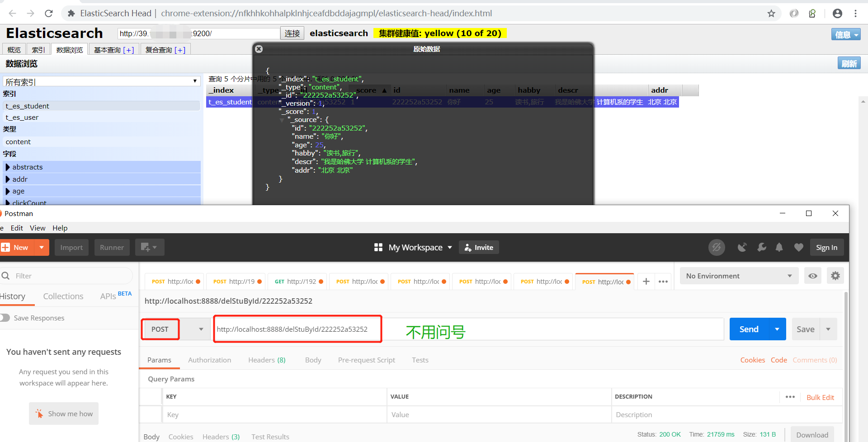Toggle the Save Responses switch
868x442 pixels.
(x=5, y=318)
